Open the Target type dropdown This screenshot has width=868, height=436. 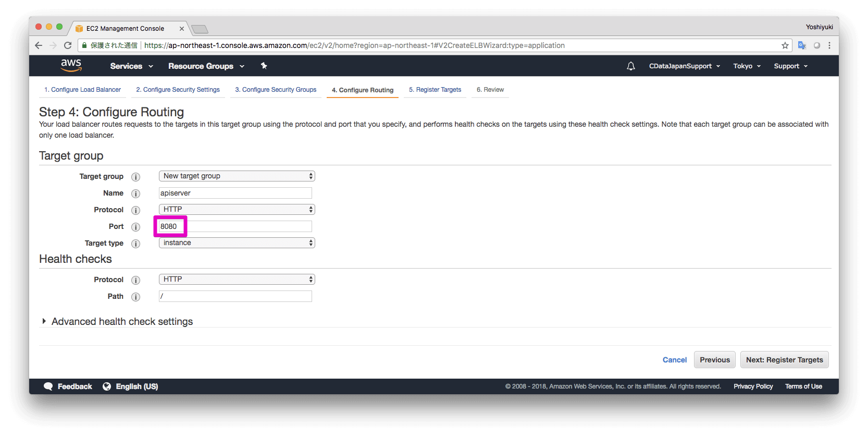coord(237,243)
